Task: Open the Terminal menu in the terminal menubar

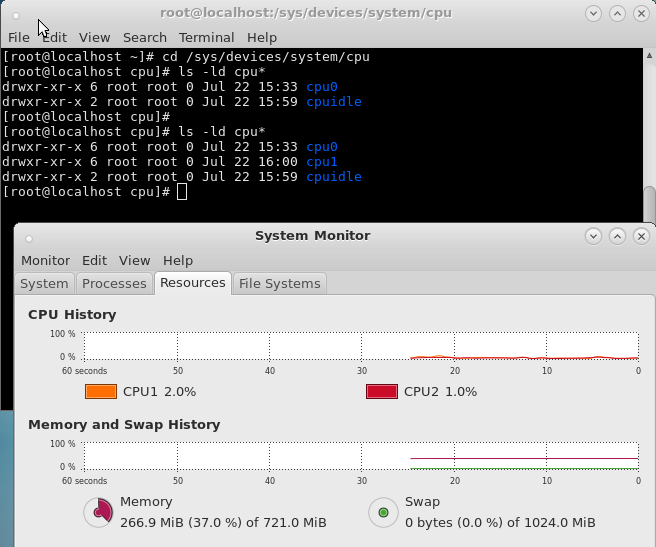Action: click(207, 38)
